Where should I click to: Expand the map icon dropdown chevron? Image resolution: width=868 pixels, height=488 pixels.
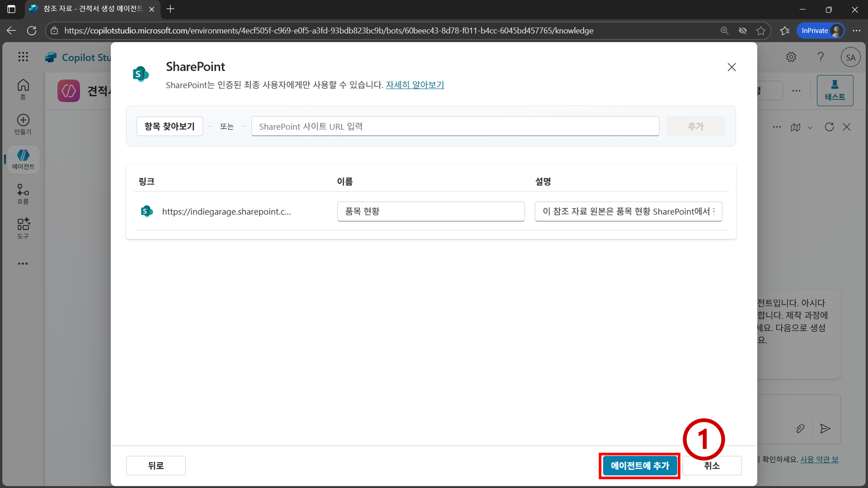(x=810, y=128)
